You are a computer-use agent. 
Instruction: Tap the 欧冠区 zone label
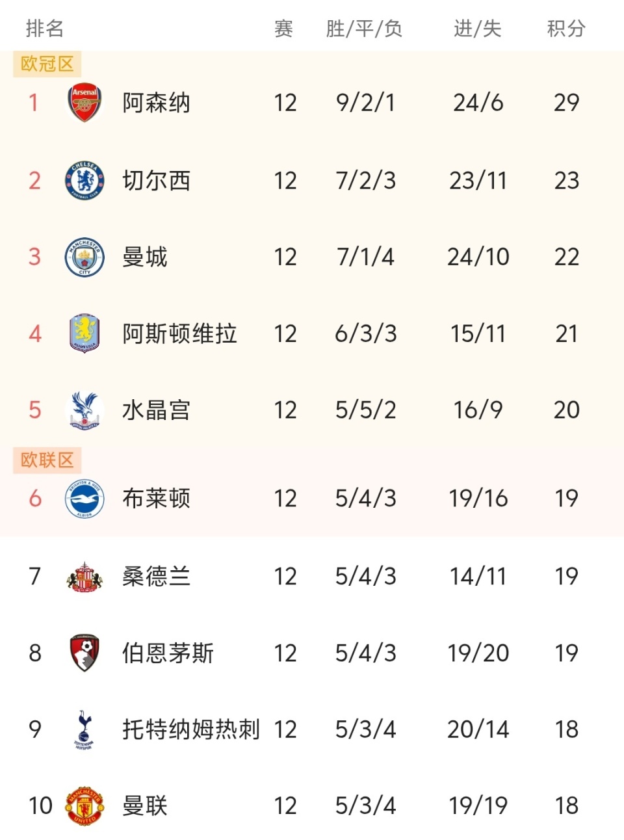(x=47, y=64)
